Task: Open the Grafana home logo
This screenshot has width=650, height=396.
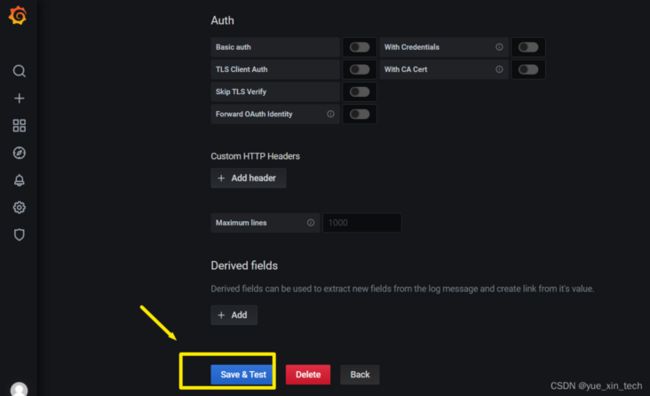Action: point(18,16)
